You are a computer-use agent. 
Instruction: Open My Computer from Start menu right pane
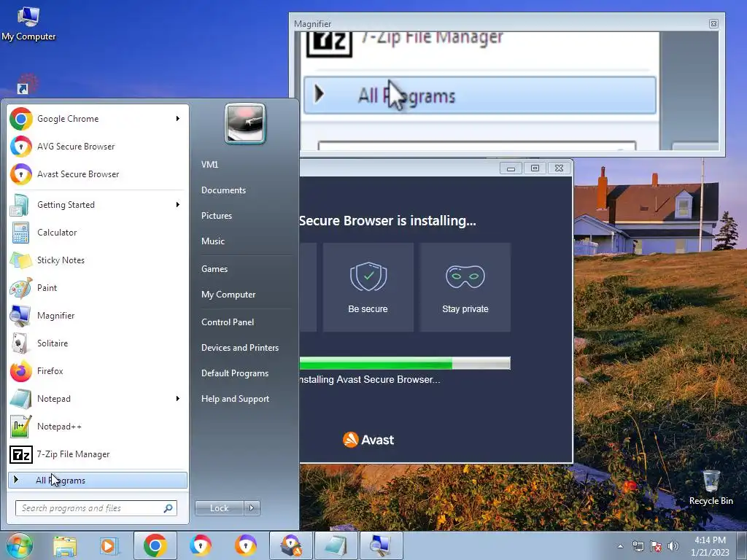(228, 295)
